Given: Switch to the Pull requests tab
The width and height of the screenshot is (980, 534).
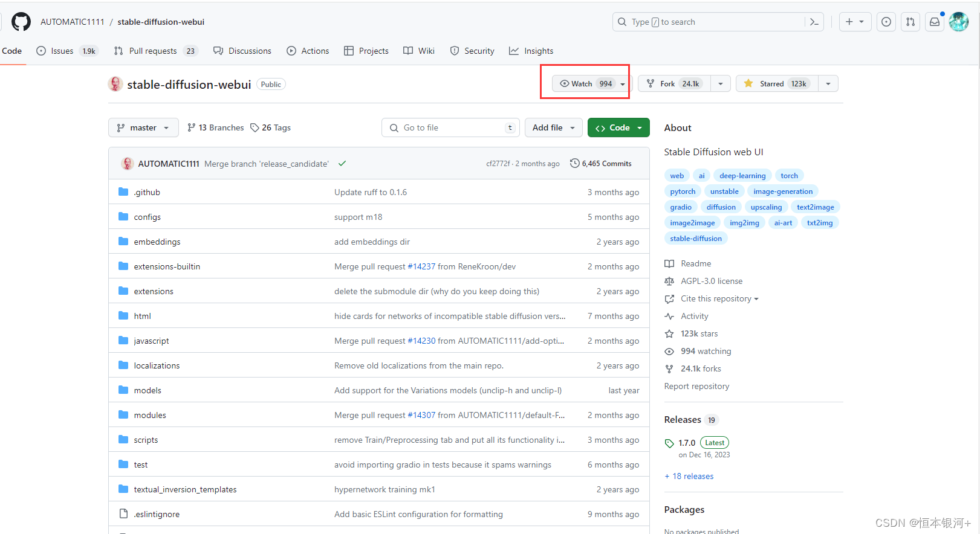Looking at the screenshot, I should click(156, 51).
